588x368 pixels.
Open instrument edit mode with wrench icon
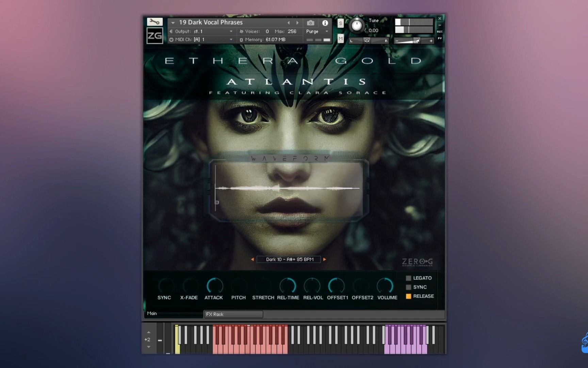(x=154, y=22)
